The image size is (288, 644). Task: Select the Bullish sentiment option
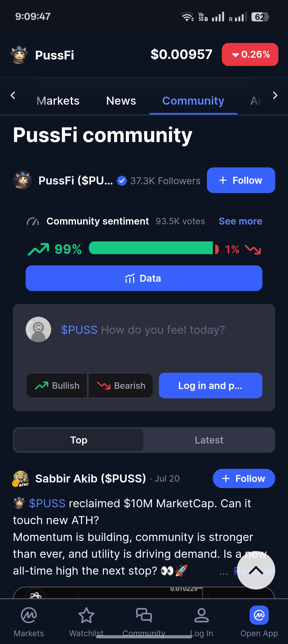point(57,386)
